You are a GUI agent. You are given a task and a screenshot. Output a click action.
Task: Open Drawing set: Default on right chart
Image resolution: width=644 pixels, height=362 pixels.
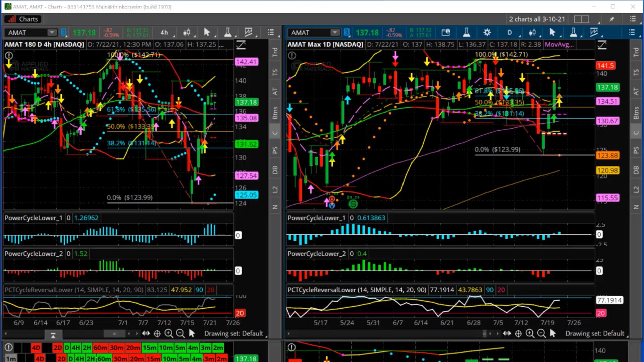[x=595, y=334]
